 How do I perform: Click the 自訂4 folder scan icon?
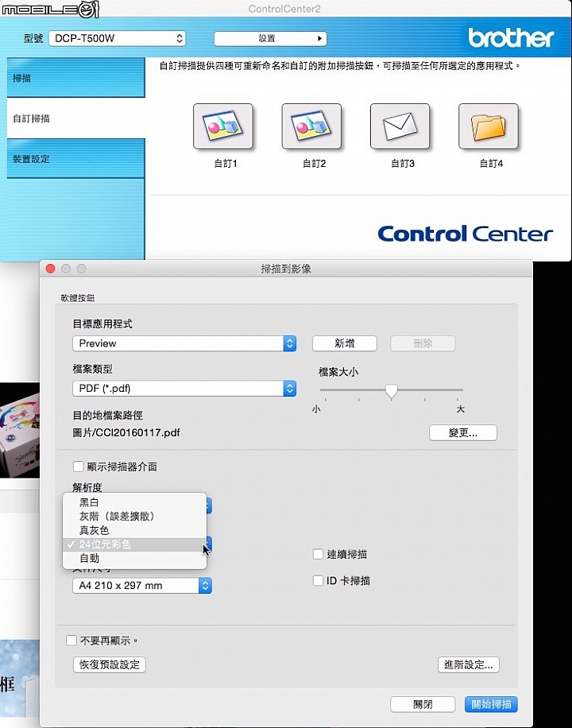pos(489,126)
